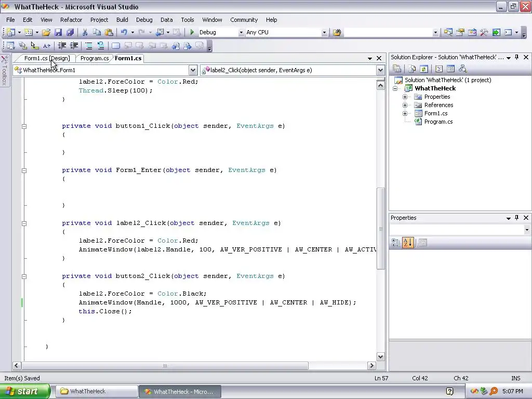This screenshot has width=532, height=399.
Task: Click the Increase Line Indent icon
Action: [x=74, y=46]
